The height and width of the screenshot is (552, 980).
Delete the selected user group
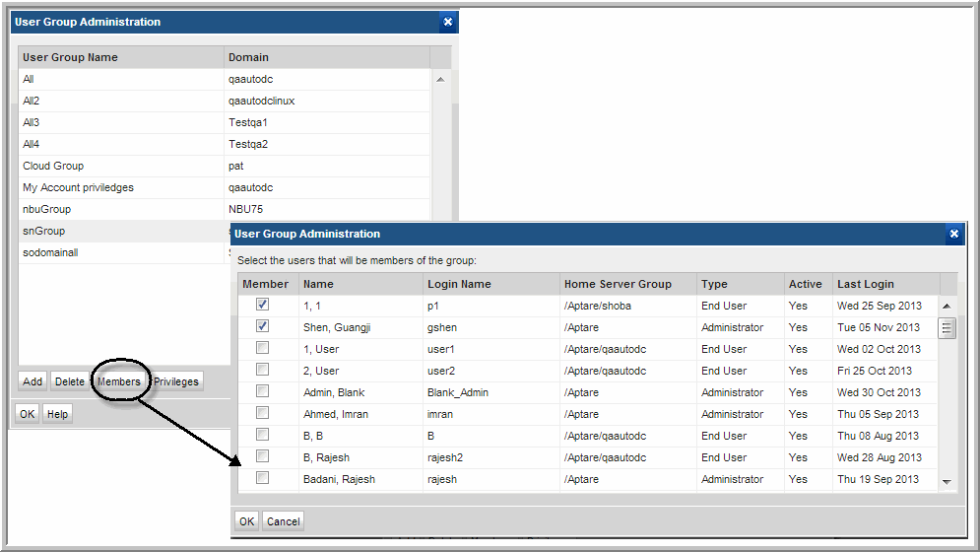[x=69, y=381]
